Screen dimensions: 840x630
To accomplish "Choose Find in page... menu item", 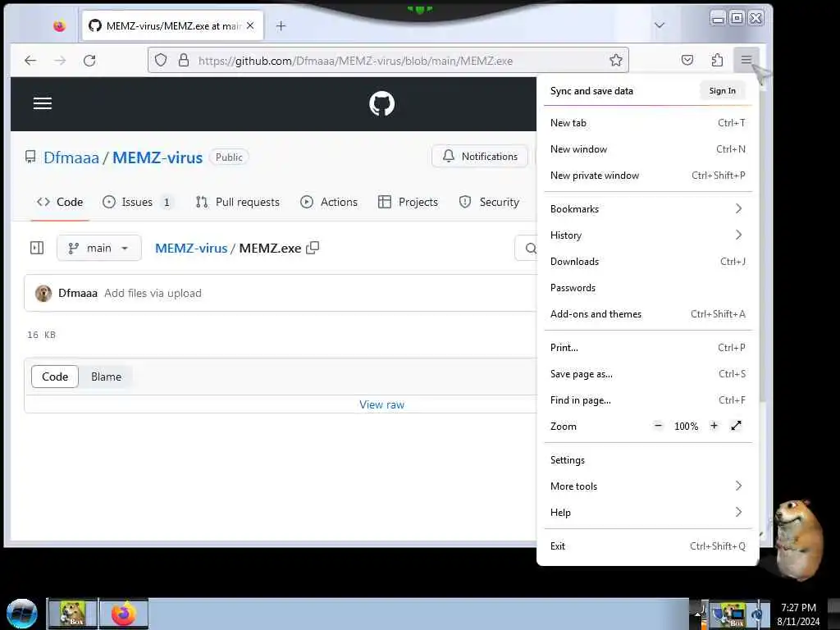I will point(648,399).
